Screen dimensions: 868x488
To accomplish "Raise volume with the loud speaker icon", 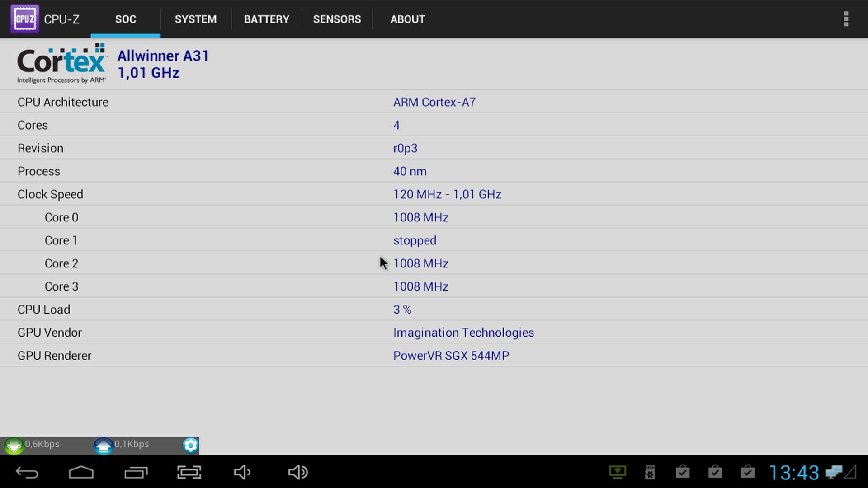I will click(x=298, y=473).
